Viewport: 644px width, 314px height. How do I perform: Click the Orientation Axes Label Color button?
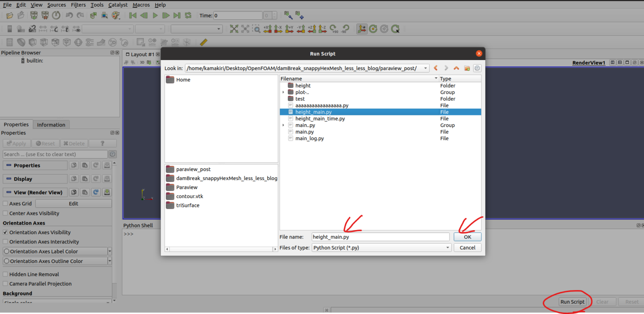55,251
